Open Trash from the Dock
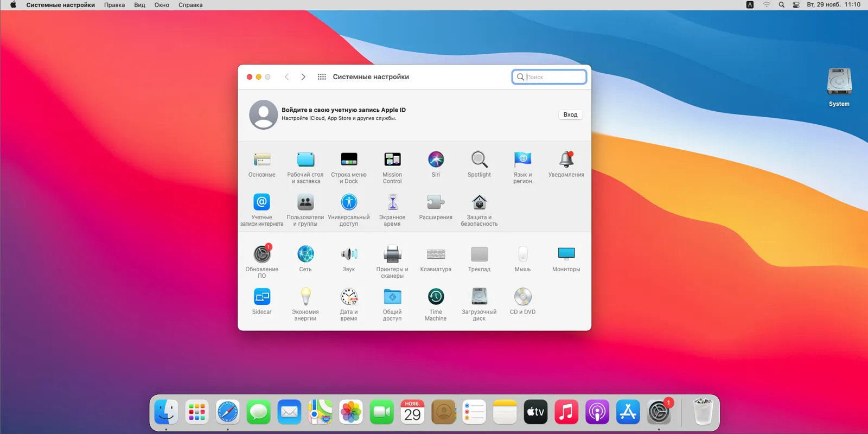The image size is (868, 434). point(703,412)
